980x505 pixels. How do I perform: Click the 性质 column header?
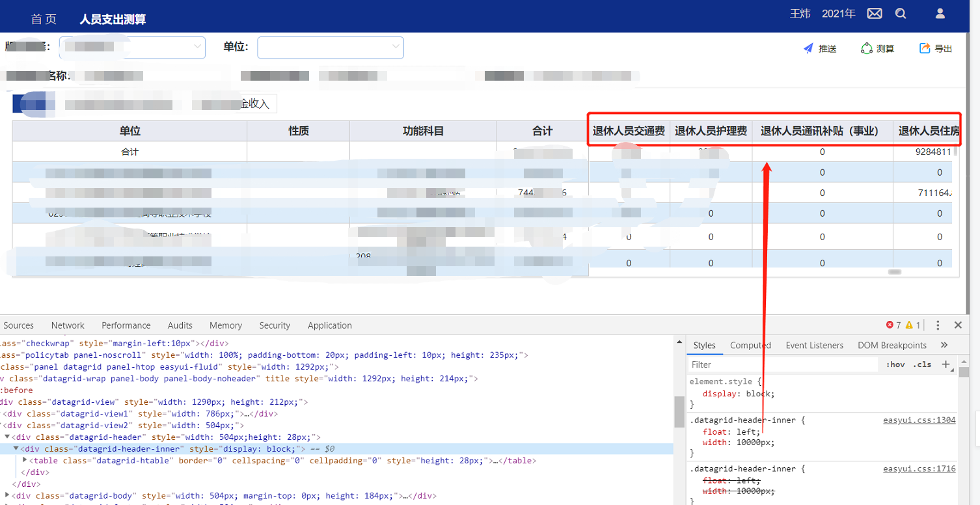click(299, 131)
